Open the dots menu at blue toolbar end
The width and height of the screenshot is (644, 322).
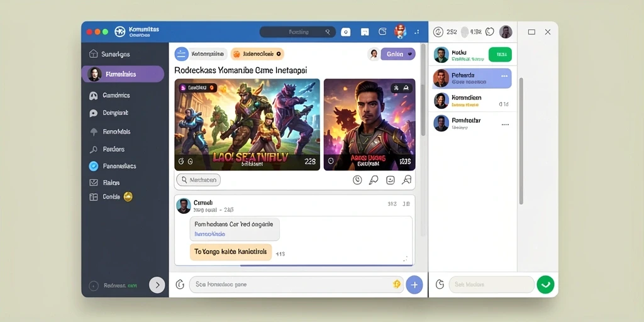(x=417, y=31)
